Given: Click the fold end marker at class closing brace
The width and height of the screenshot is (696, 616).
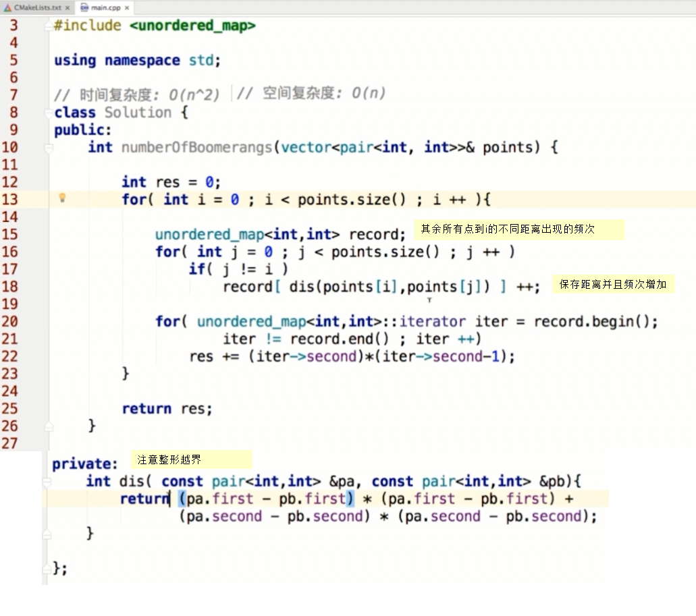Looking at the screenshot, I should 47,569.
